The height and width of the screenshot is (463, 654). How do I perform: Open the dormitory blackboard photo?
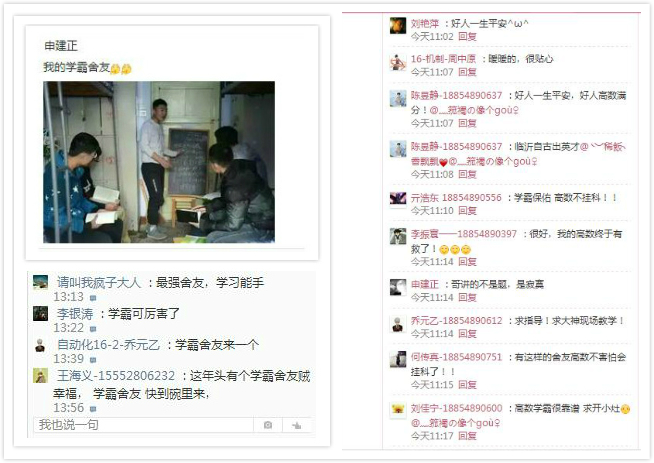(x=159, y=162)
